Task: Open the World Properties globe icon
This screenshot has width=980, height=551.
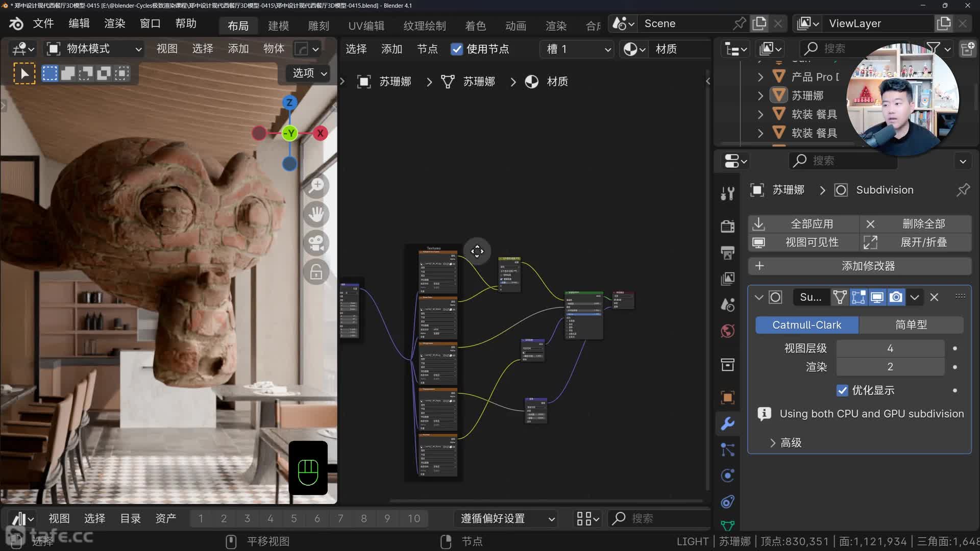Action: coord(727,331)
